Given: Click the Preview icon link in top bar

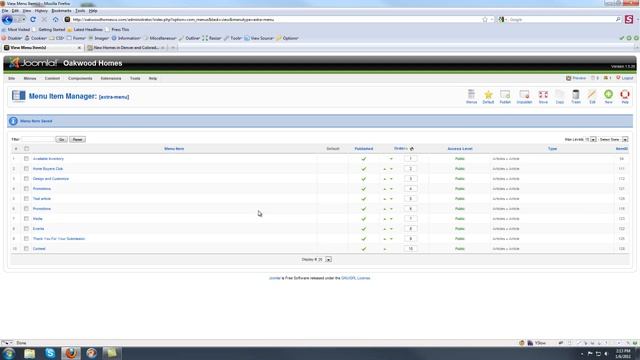Looking at the screenshot, I should point(576,78).
